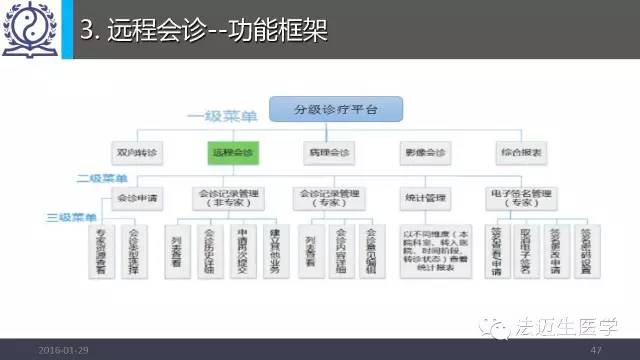The width and height of the screenshot is (640, 360).
Task: Click the 专家资源查看 vertical box
Action: pyautogui.click(x=102, y=251)
